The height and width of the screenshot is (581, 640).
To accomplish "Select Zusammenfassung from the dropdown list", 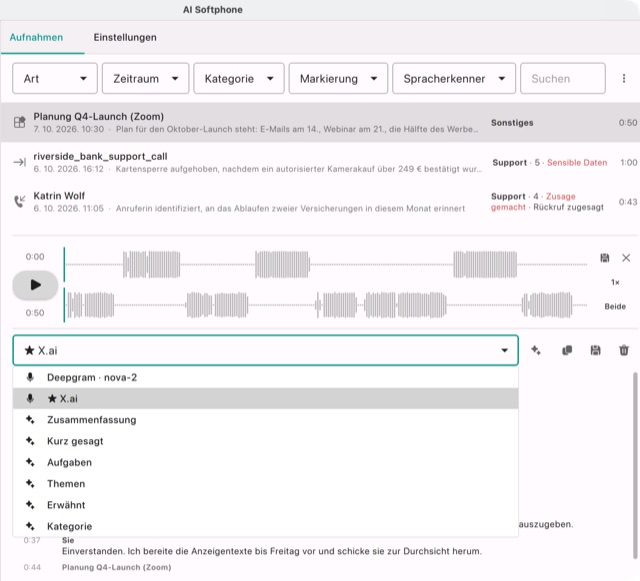I will pos(266,420).
